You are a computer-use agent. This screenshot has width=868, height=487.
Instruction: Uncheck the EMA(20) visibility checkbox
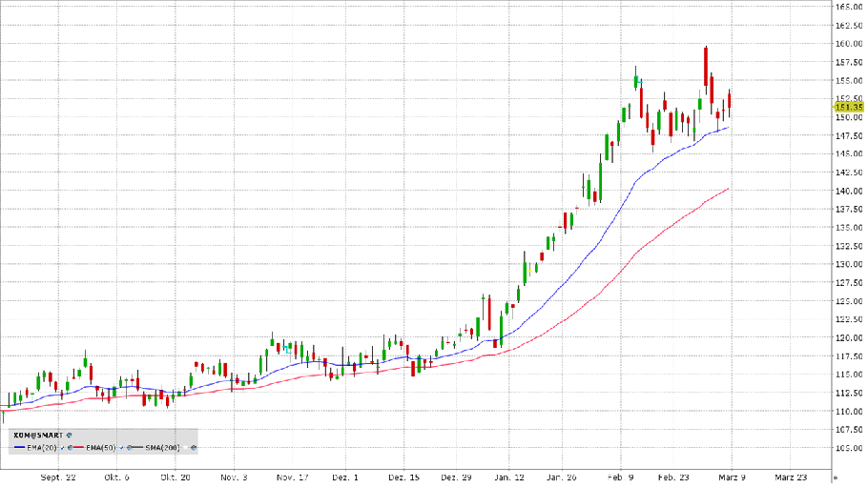tap(62, 448)
